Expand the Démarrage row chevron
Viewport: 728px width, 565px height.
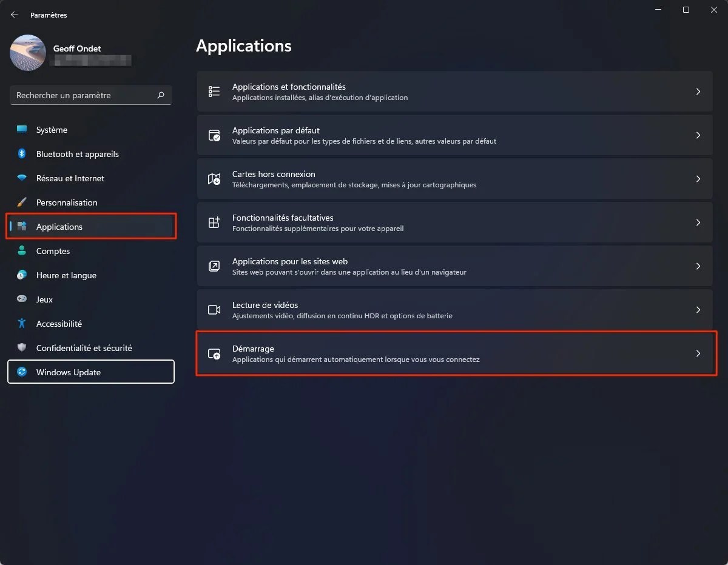pyautogui.click(x=698, y=353)
